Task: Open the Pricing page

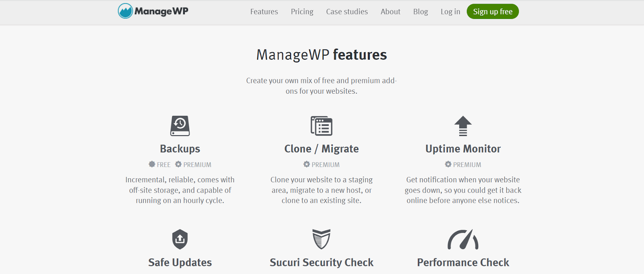Action: click(x=302, y=12)
